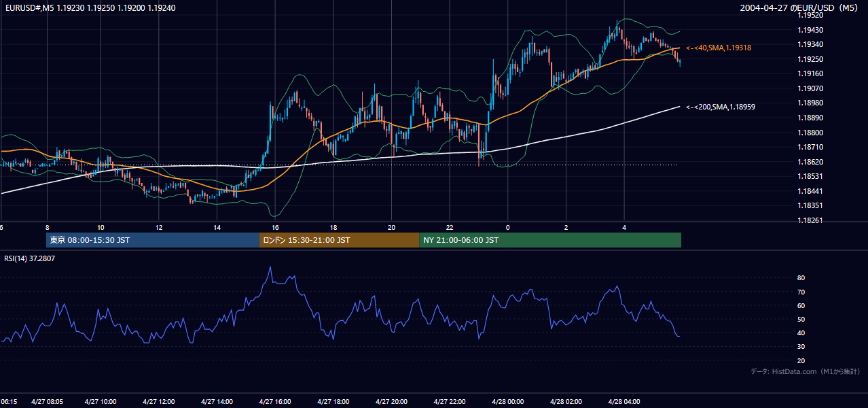Image resolution: width=868 pixels, height=408 pixels.
Task: Click the 4/28 04:00 bottom time label
Action: (x=624, y=401)
